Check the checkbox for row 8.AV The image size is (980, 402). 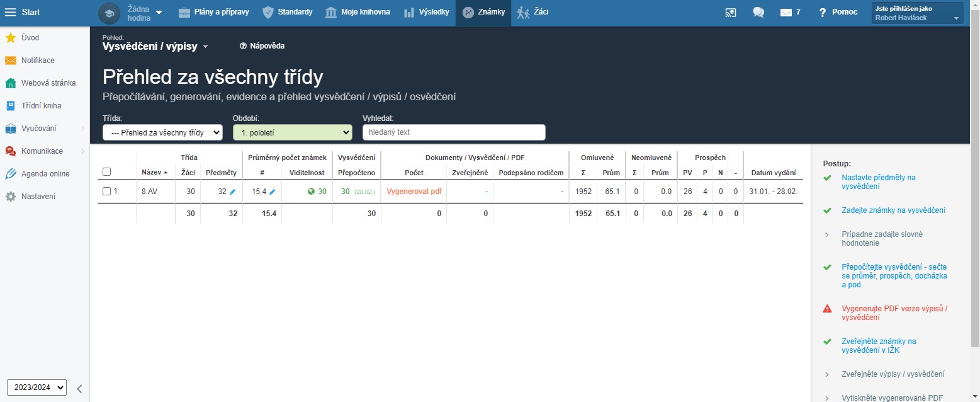106,191
